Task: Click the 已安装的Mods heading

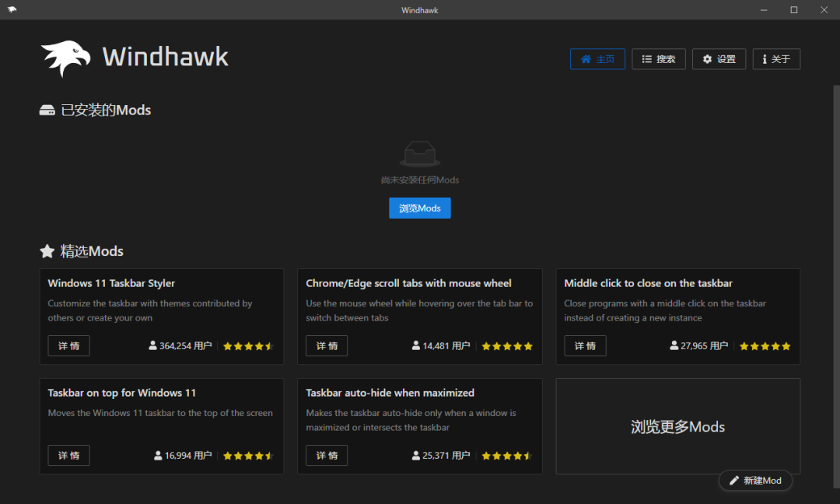Action: point(106,110)
